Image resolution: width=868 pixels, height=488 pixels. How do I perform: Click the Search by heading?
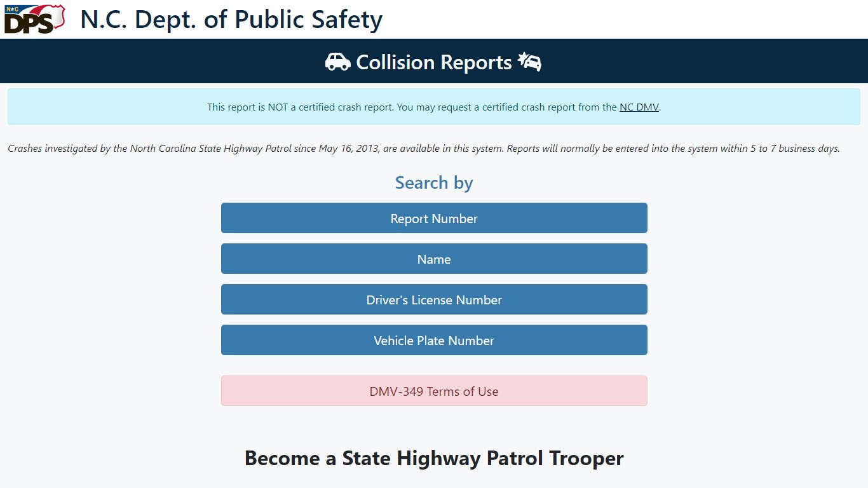[x=434, y=183]
